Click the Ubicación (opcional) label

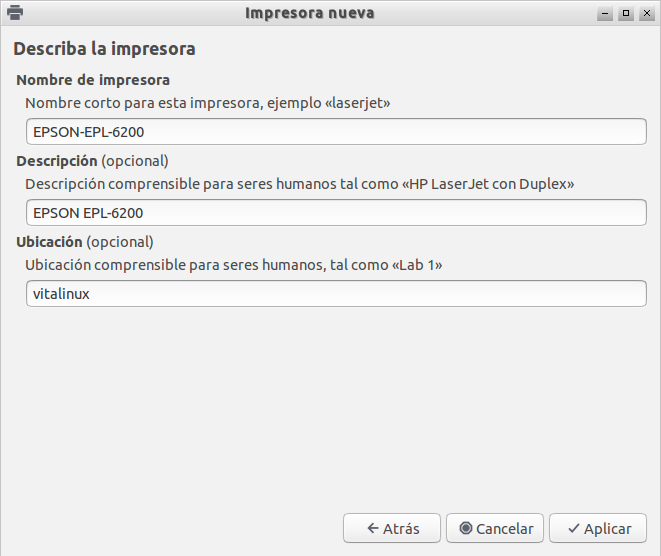pos(85,242)
